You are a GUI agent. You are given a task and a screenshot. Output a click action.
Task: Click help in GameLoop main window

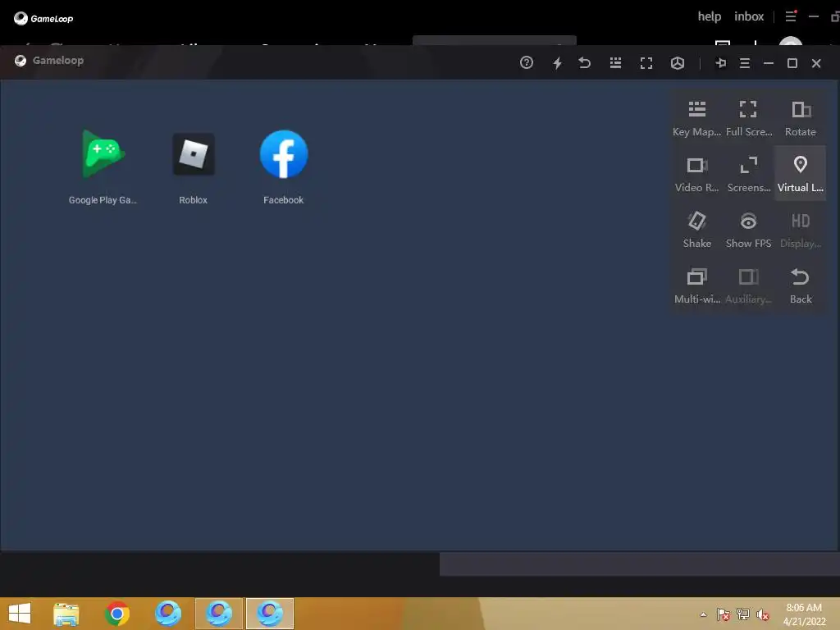(x=710, y=16)
